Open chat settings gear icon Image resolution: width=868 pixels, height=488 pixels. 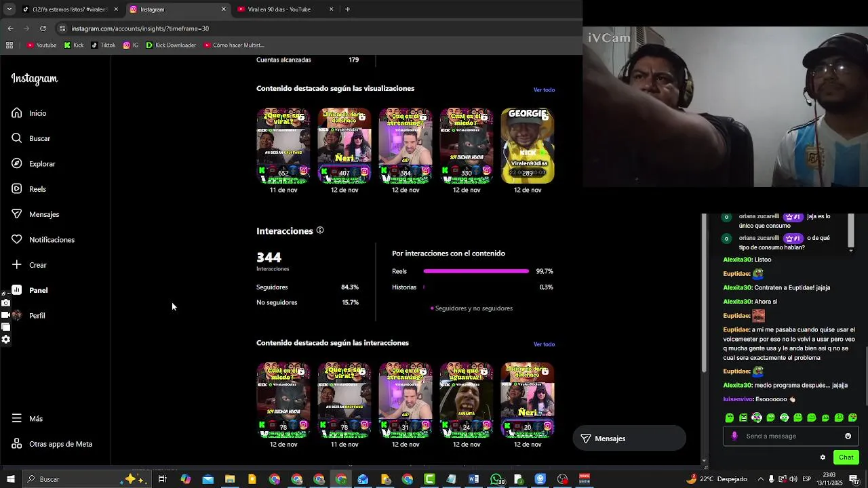[823, 457]
